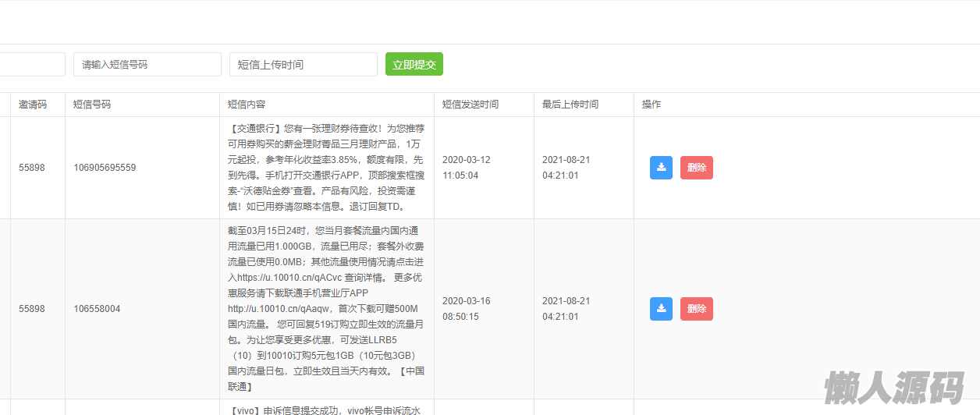Click the partially visible vivo message row
The image size is (980, 415).
pyautogui.click(x=326, y=409)
